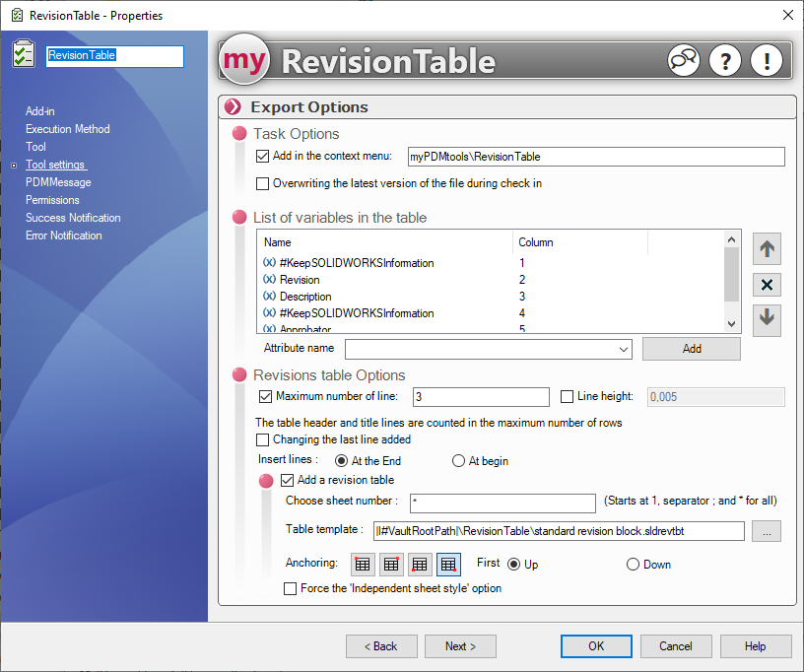Click the speech bubbles feedback icon

point(683,60)
